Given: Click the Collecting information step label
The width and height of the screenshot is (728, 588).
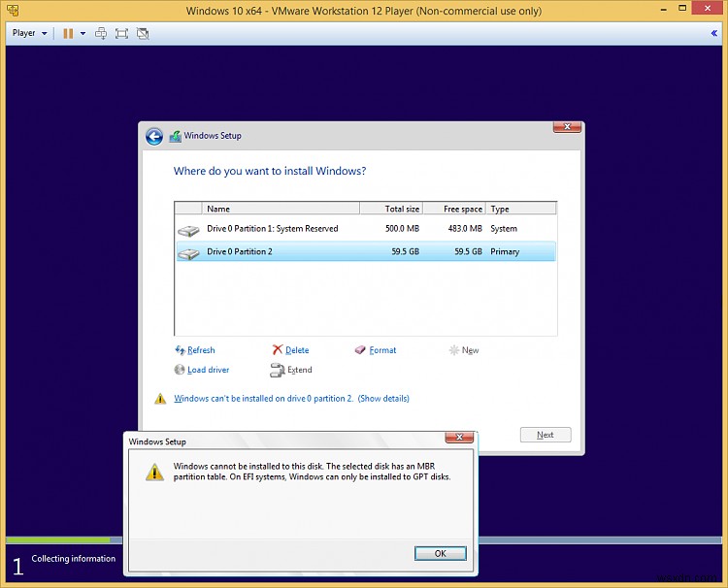Looking at the screenshot, I should [74, 558].
